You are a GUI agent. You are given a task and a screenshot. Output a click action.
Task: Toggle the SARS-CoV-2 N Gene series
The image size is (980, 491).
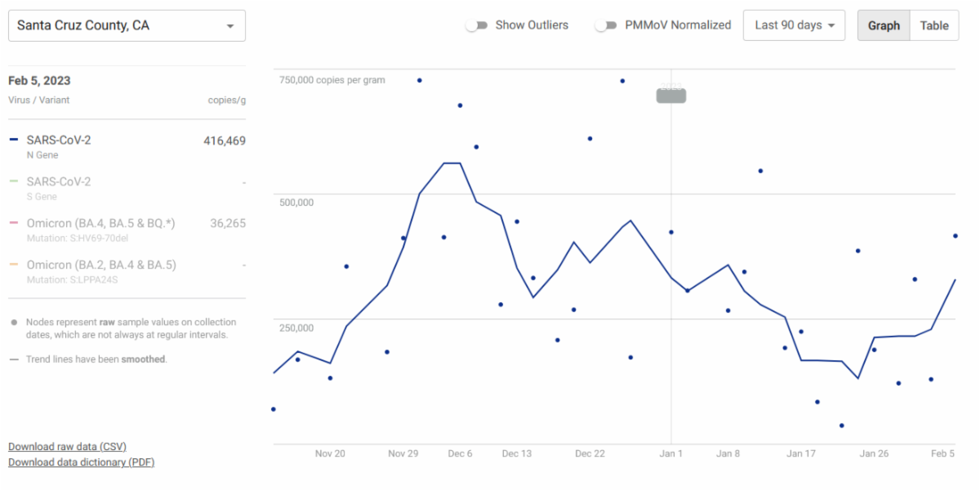click(x=59, y=141)
